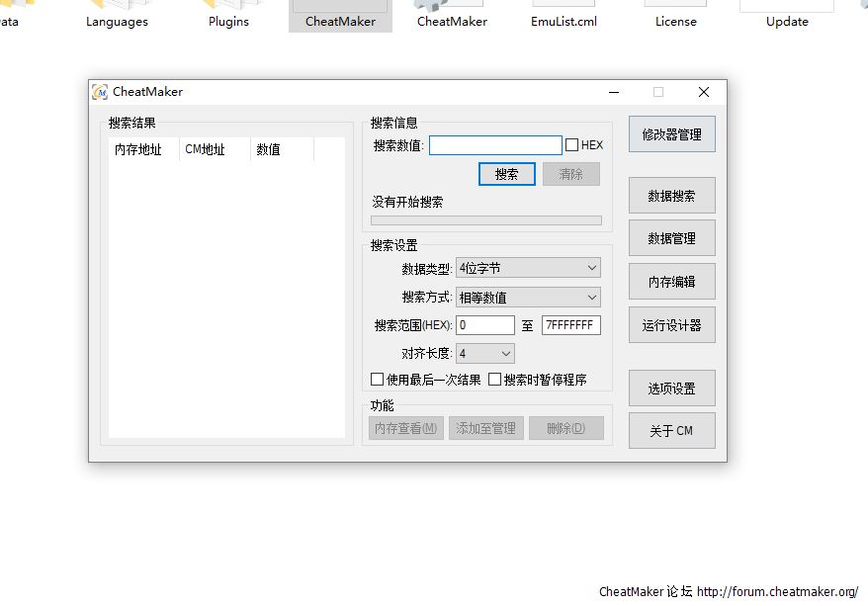
Task: Expand the 数据类型 dropdown
Action: coord(528,268)
